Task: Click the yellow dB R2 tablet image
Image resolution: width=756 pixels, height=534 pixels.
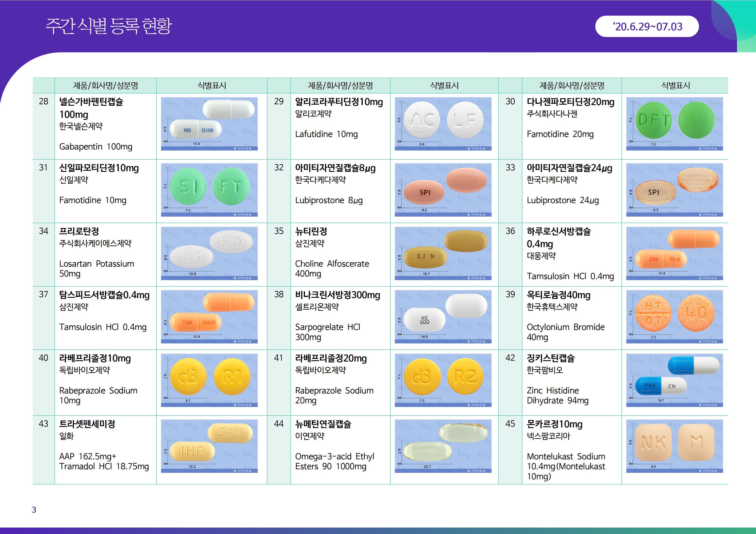Action: [x=443, y=380]
